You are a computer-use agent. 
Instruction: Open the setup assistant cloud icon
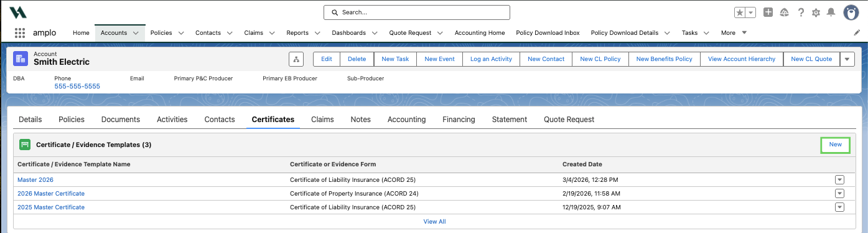(x=785, y=12)
